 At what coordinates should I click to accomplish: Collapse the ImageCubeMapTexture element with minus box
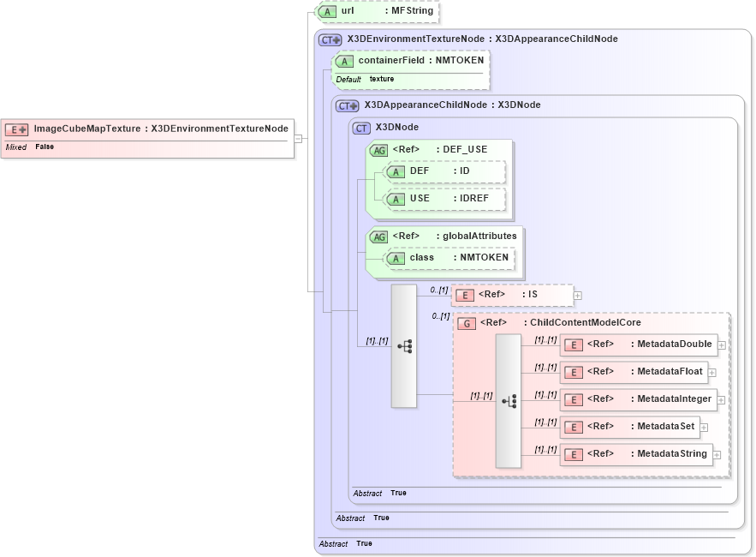tap(298, 139)
